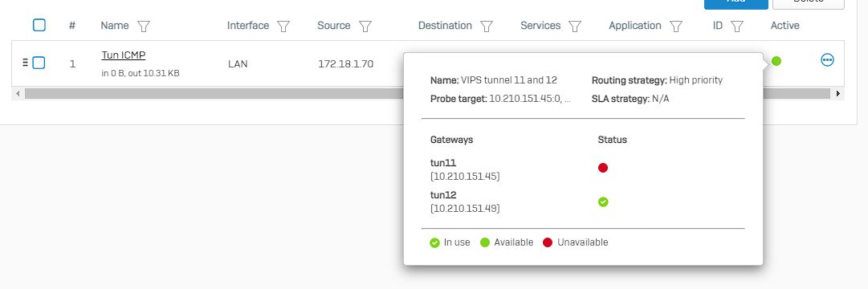Open the Interface column filter icon
868x289 pixels.
(283, 26)
